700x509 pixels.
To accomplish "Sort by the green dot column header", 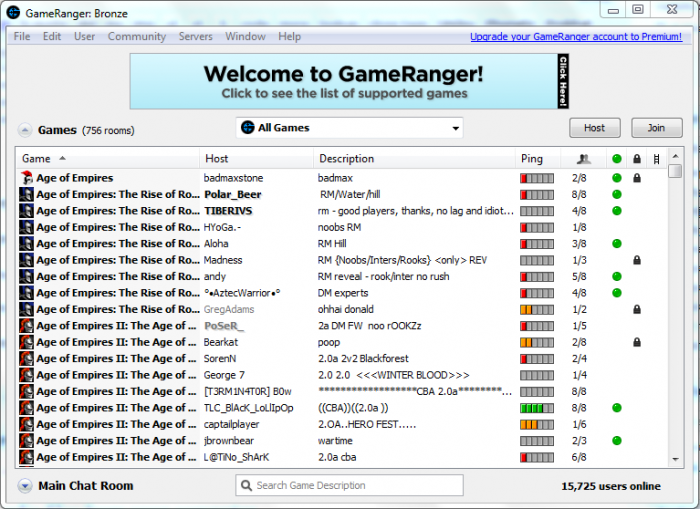I will (617, 159).
